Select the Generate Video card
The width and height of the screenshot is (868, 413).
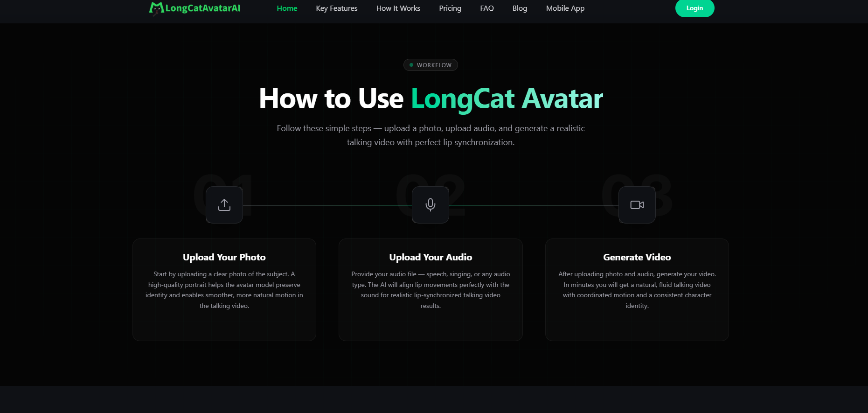pyautogui.click(x=637, y=290)
